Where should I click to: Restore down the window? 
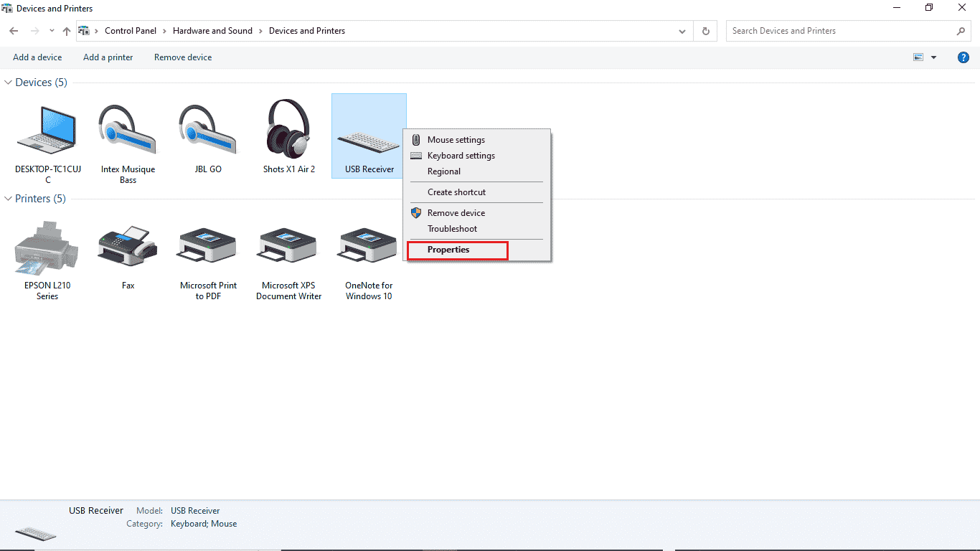929,8
